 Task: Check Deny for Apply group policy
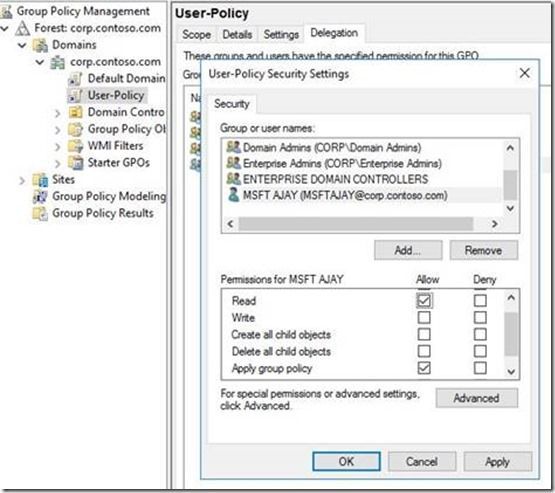(x=480, y=368)
